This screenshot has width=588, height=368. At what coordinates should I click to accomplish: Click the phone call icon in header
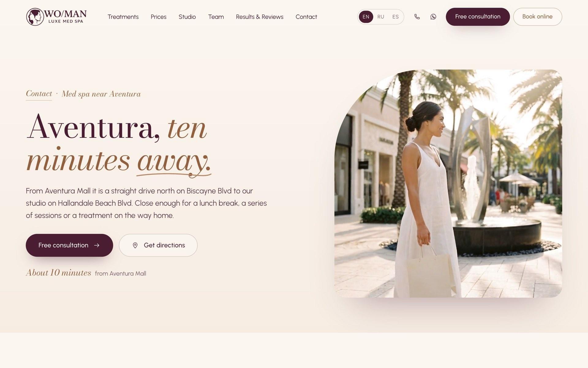(x=417, y=17)
